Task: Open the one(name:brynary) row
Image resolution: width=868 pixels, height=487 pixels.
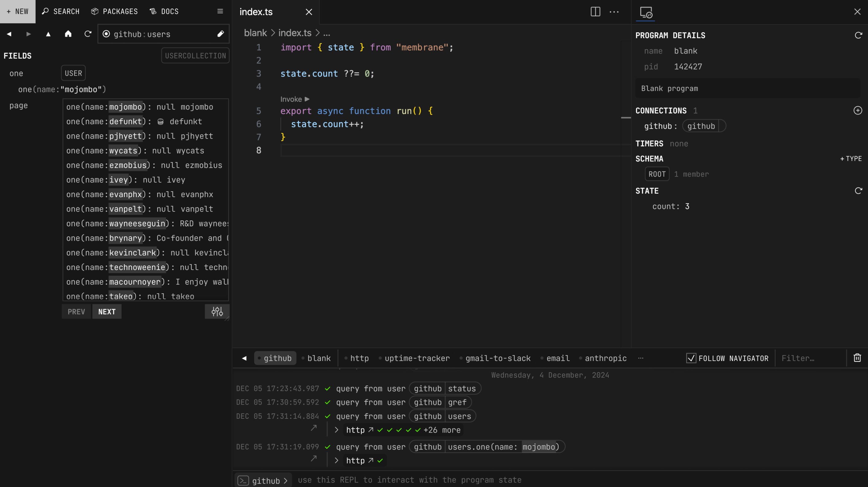Action: point(146,238)
